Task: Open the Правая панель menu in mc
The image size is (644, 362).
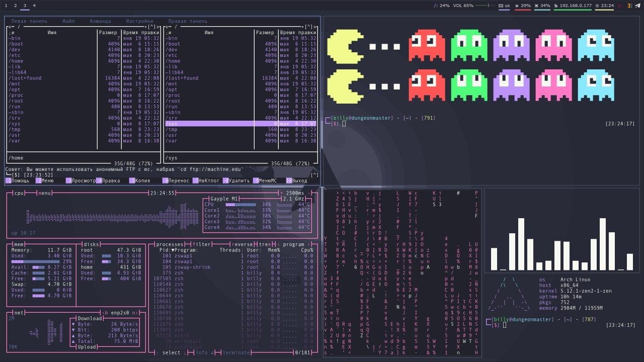Action: [x=188, y=21]
